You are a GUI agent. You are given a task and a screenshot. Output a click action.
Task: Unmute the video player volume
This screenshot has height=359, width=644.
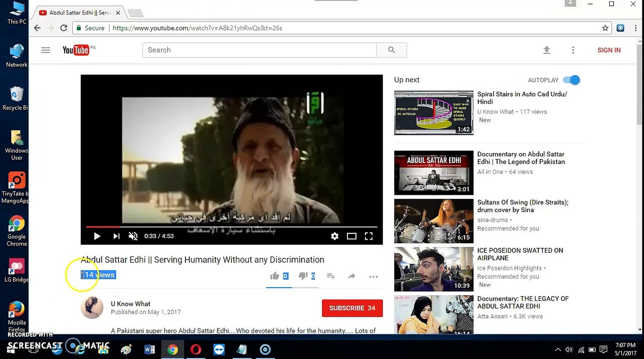133,236
